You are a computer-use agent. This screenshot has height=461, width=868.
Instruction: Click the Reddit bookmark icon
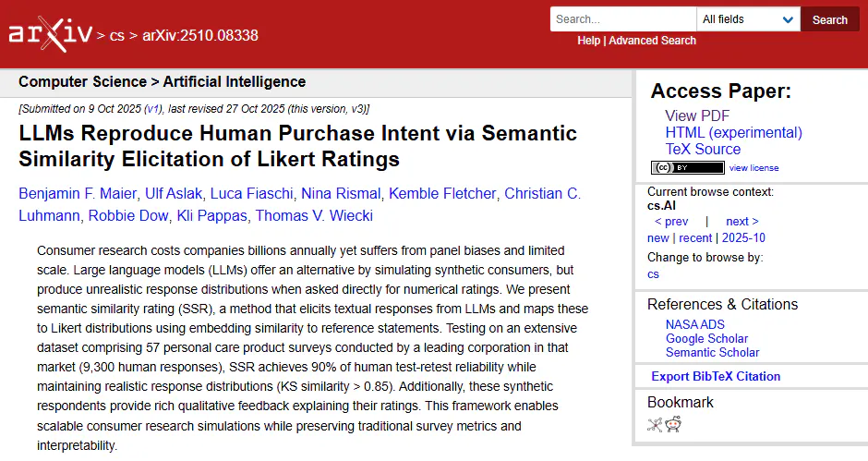point(673,424)
